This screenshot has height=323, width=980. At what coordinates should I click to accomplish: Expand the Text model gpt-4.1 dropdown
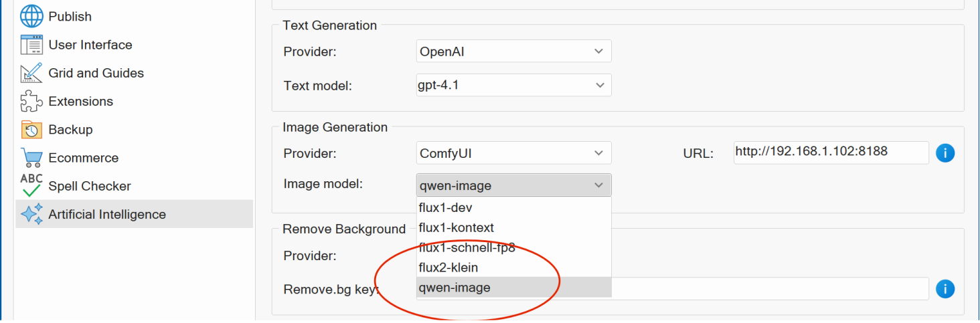pos(513,85)
